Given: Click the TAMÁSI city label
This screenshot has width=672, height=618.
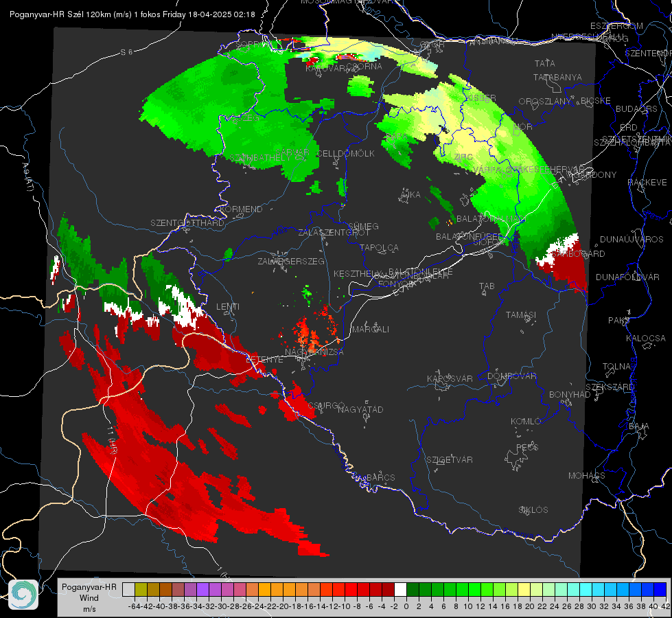Looking at the screenshot, I should pyautogui.click(x=521, y=314).
